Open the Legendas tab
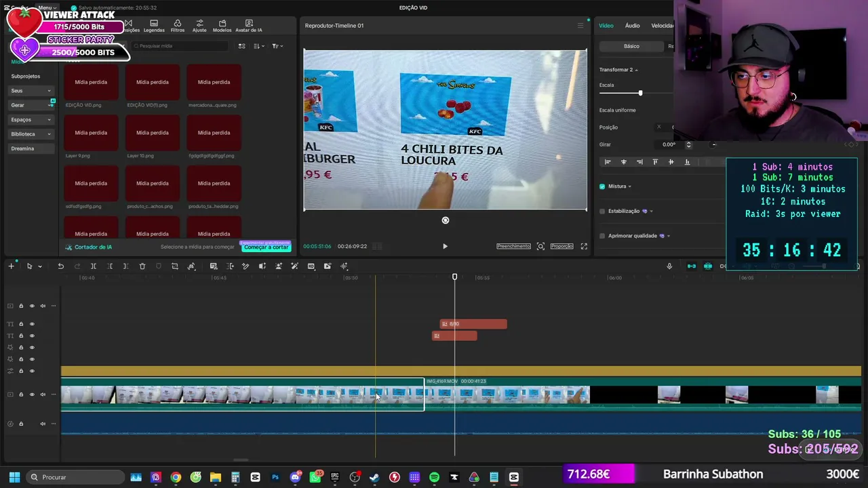 [x=154, y=26]
